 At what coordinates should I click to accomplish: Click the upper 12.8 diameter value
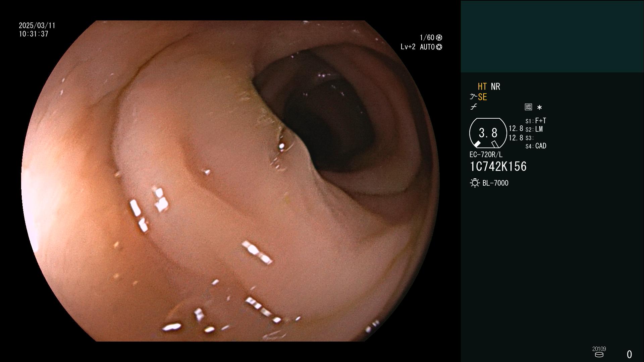pyautogui.click(x=516, y=129)
